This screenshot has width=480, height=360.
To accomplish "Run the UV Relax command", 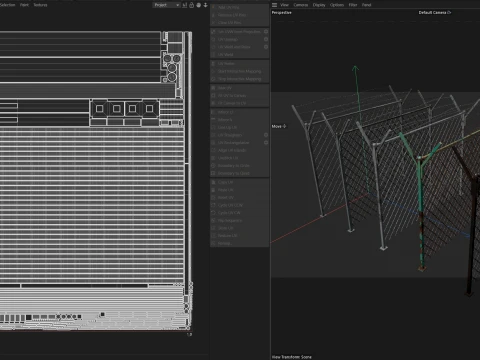I will click(x=240, y=64).
